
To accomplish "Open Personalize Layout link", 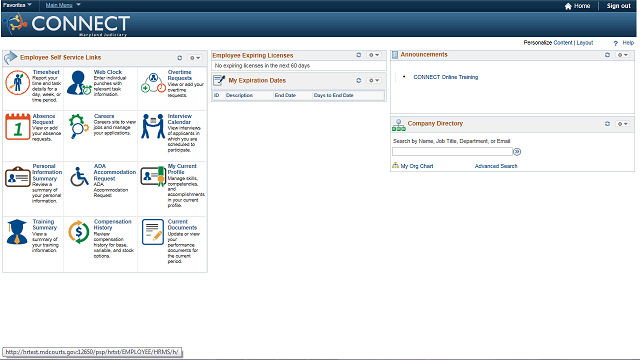I will coord(584,43).
